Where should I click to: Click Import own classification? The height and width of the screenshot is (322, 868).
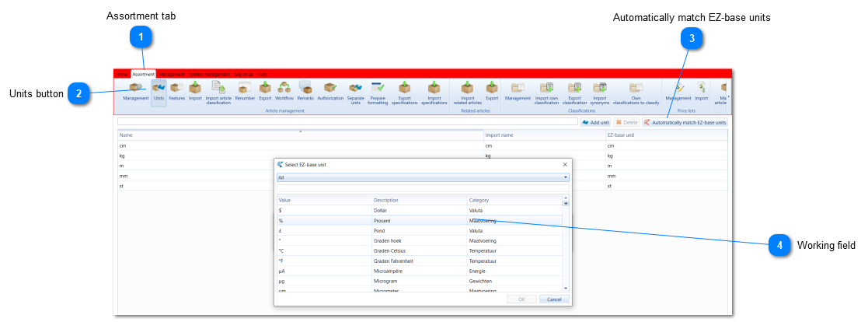click(546, 93)
